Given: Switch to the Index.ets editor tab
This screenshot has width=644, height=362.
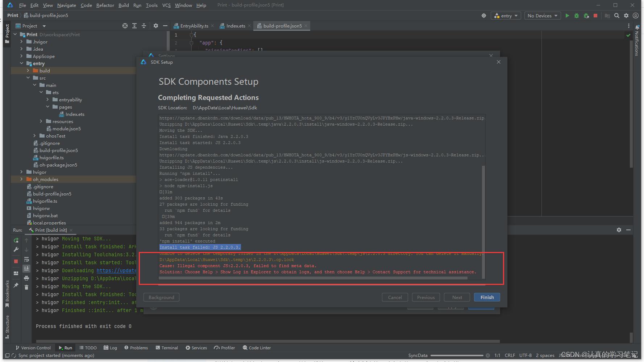Looking at the screenshot, I should tap(236, 26).
